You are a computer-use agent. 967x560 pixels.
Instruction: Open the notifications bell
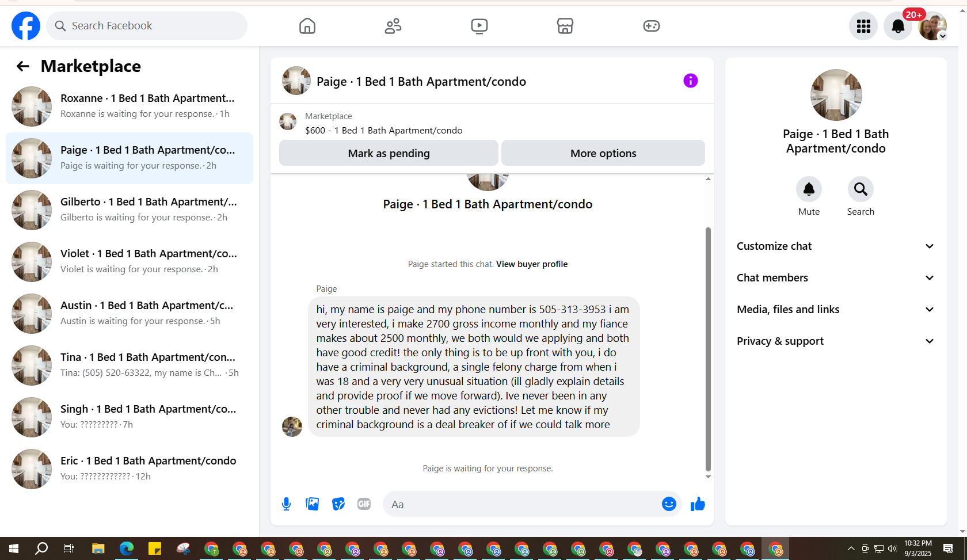[898, 26]
